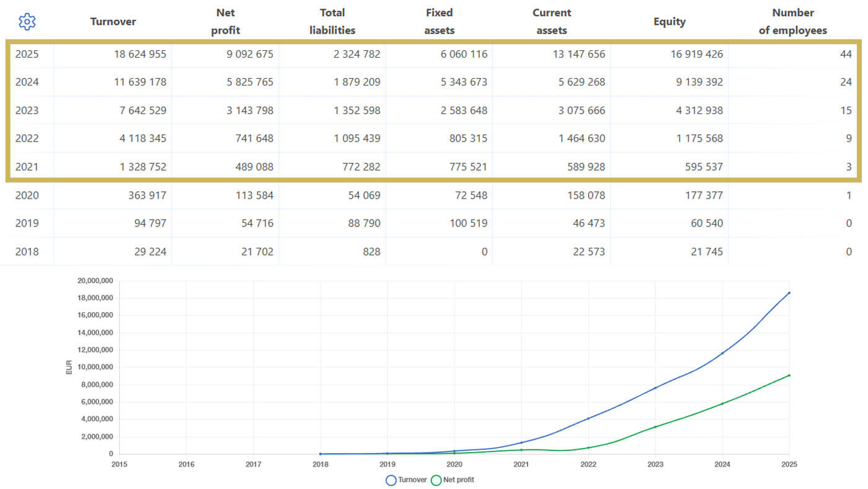Click the Fixed assets column header
This screenshot has height=489, width=868.
click(x=440, y=21)
